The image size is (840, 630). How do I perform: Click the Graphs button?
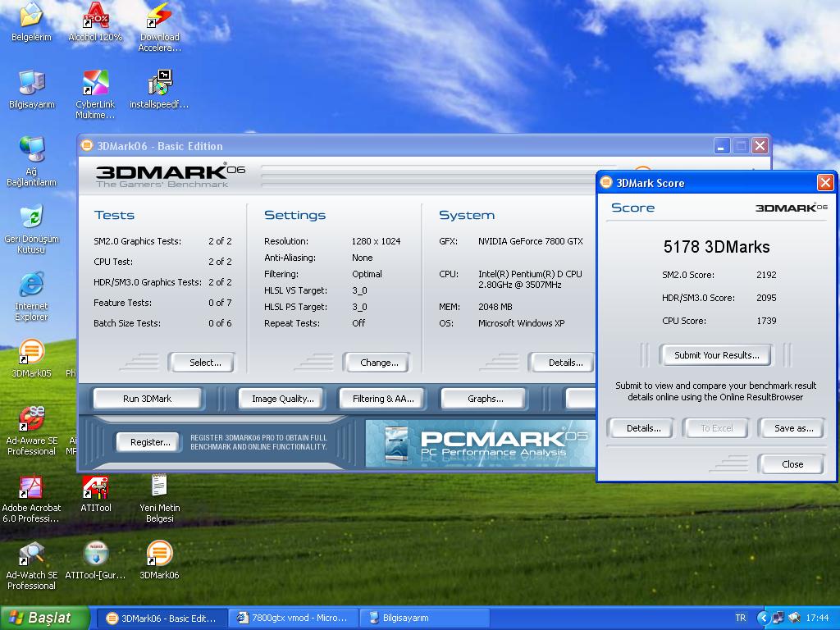(485, 399)
